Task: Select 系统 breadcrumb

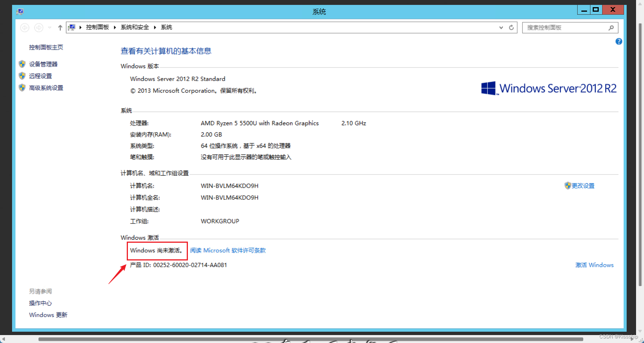Action: pos(166,27)
